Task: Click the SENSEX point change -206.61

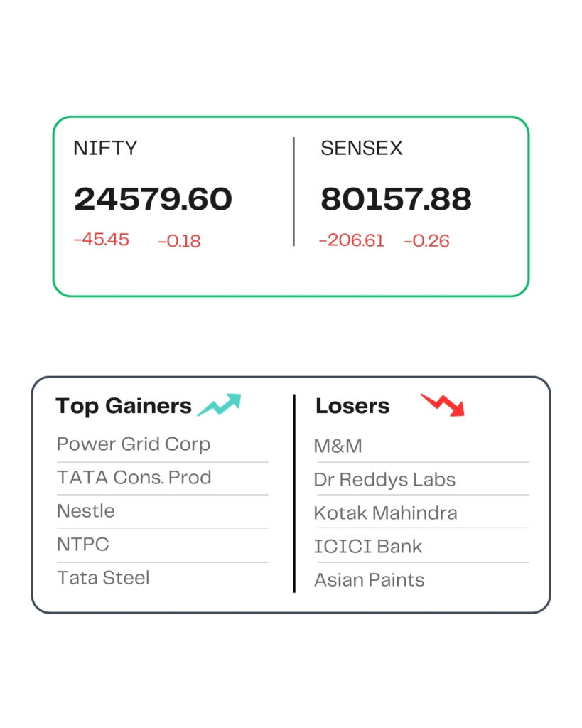Action: click(x=351, y=240)
